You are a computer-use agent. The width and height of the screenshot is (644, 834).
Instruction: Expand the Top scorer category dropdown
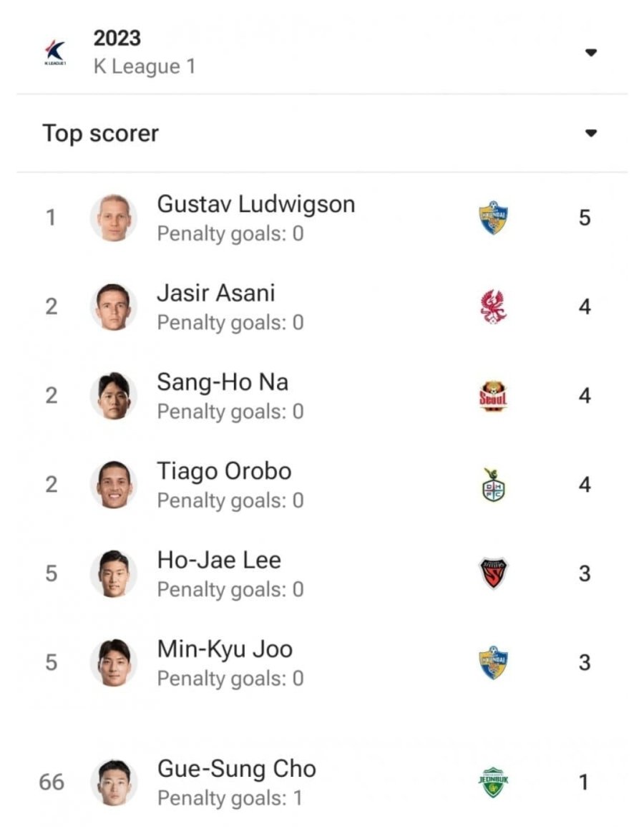click(x=591, y=133)
